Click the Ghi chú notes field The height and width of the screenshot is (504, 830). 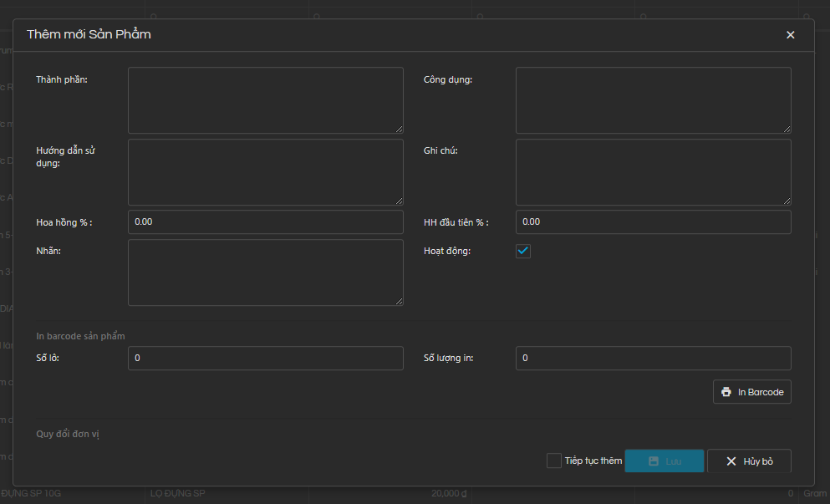(x=653, y=172)
